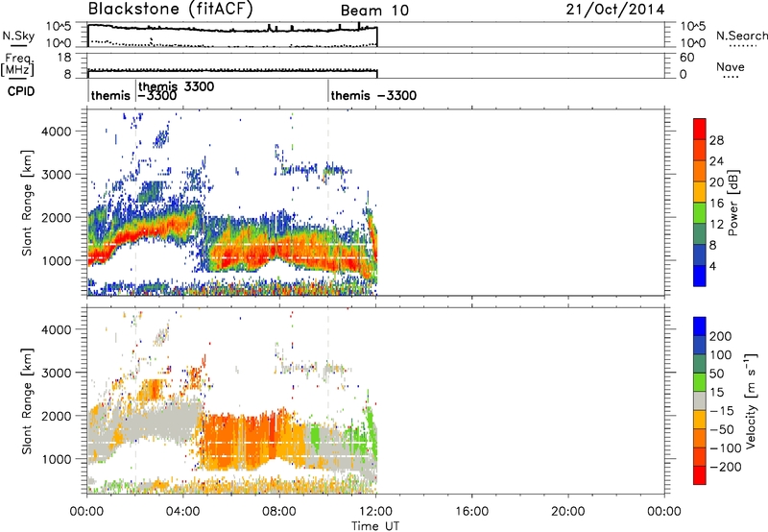Viewport: 768px width, 532px height.
Task: Click the "4000" tick on the velocity panel
Action: tap(57, 329)
